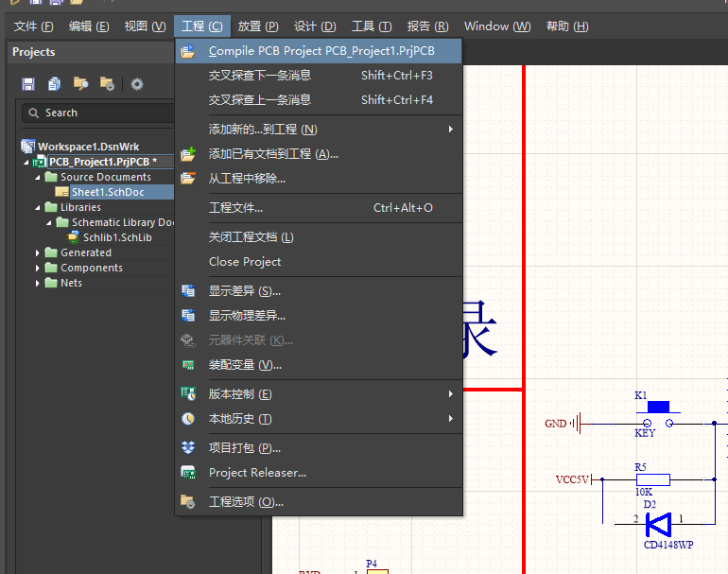
Task: Collapse the Source Documents folder
Action: (x=38, y=178)
